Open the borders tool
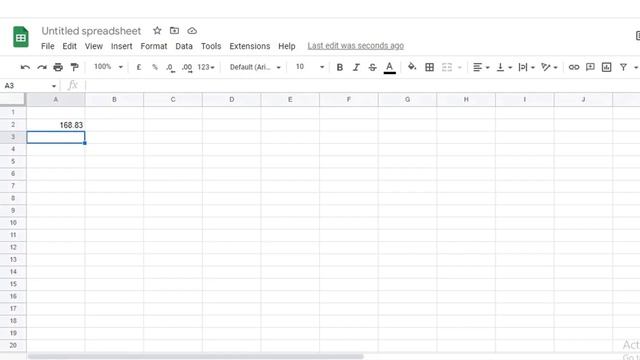Image resolution: width=640 pixels, height=360 pixels. (x=429, y=67)
